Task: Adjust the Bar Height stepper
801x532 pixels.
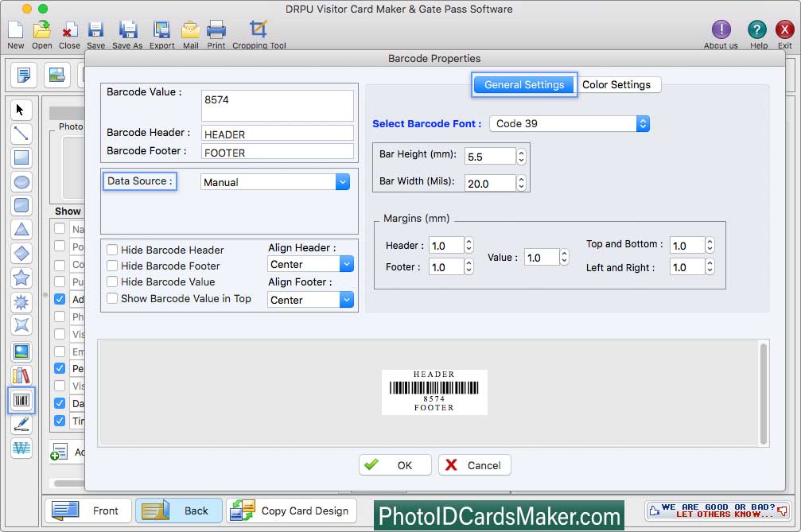Action: coord(521,156)
